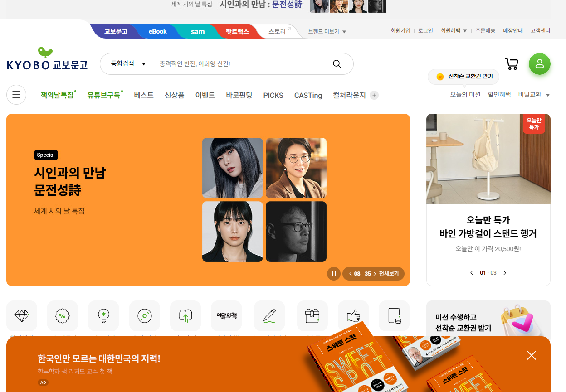This screenshot has height=392, width=566.
Task: Open the 고객센터 link
Action: 540,31
